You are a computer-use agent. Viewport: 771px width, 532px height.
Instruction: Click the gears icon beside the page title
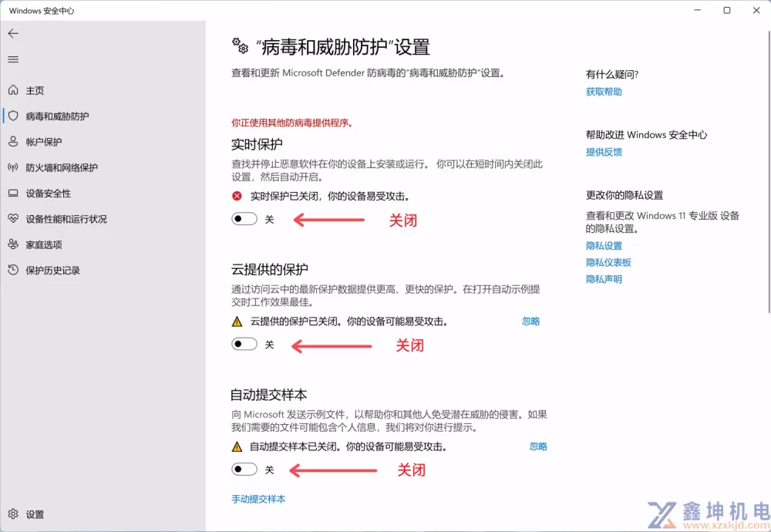coord(240,45)
